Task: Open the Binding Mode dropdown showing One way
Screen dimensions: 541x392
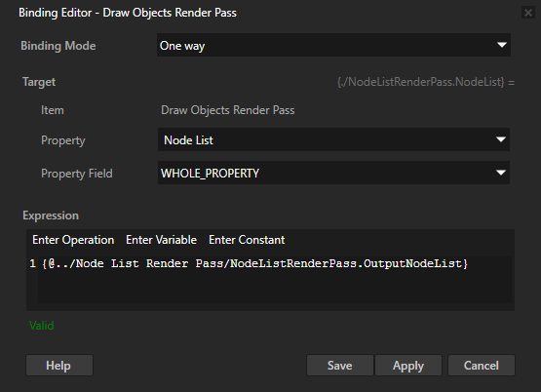Action: pos(333,45)
